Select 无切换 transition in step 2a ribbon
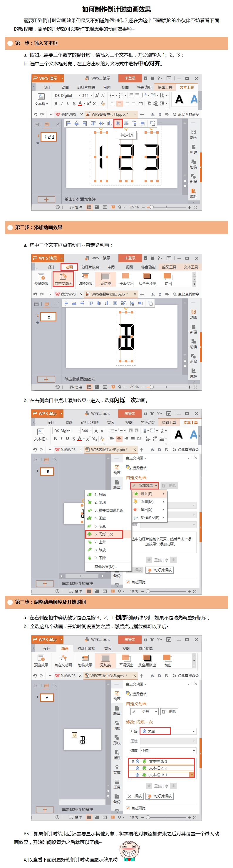233x868 pixels. click(105, 279)
